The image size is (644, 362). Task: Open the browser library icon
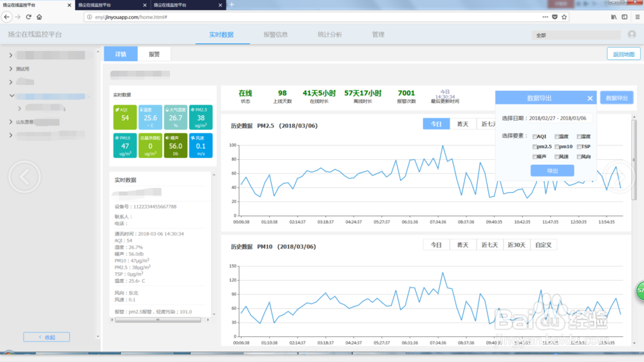(614, 17)
